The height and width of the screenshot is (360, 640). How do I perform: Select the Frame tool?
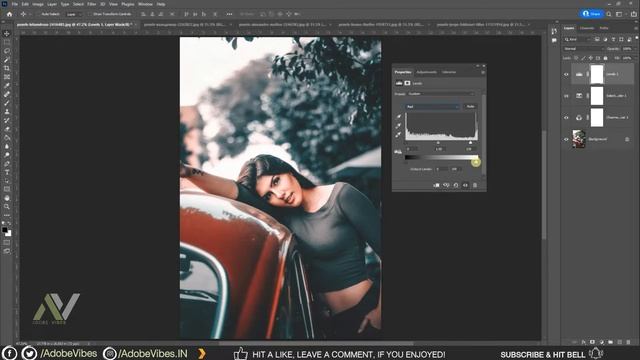click(7, 77)
